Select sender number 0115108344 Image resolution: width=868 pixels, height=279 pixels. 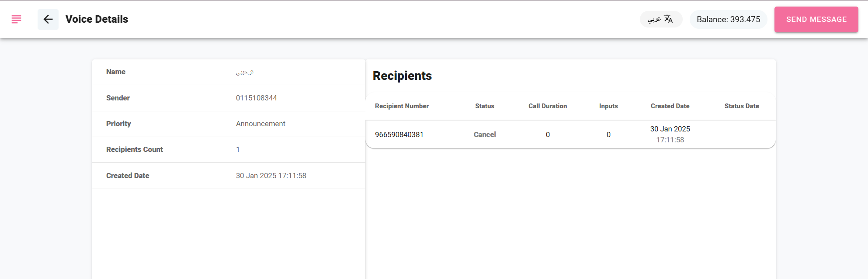[x=257, y=98]
